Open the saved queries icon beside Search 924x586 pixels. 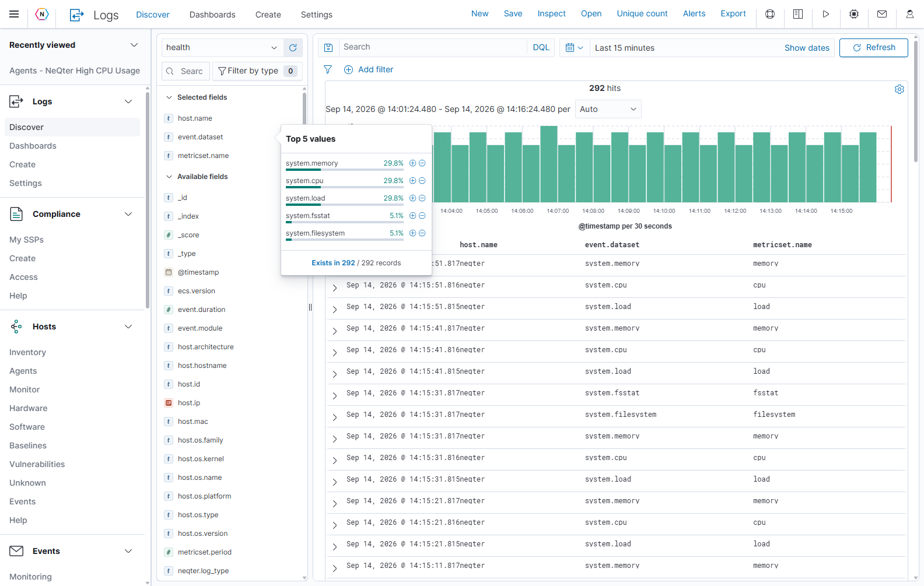tap(328, 48)
